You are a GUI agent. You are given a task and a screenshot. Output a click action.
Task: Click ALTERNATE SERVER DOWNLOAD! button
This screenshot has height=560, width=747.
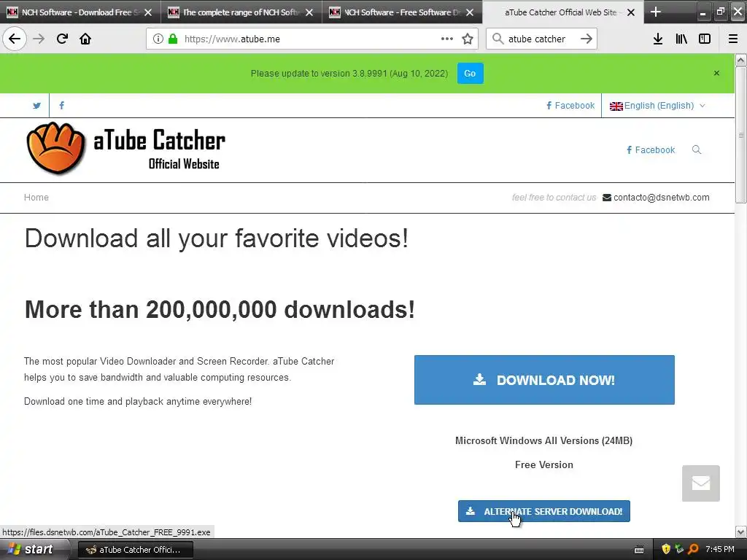tap(544, 511)
